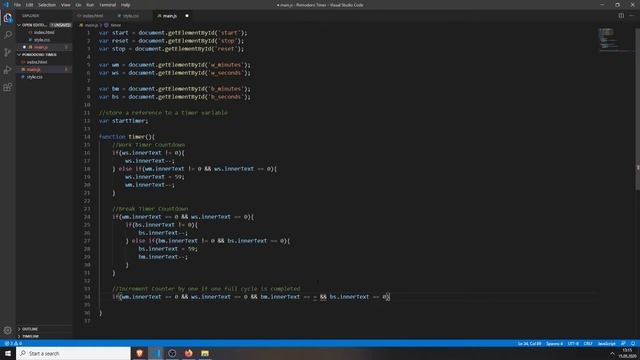Open the Selection menu
Screen dimensions: 640x360
pos(47,5)
